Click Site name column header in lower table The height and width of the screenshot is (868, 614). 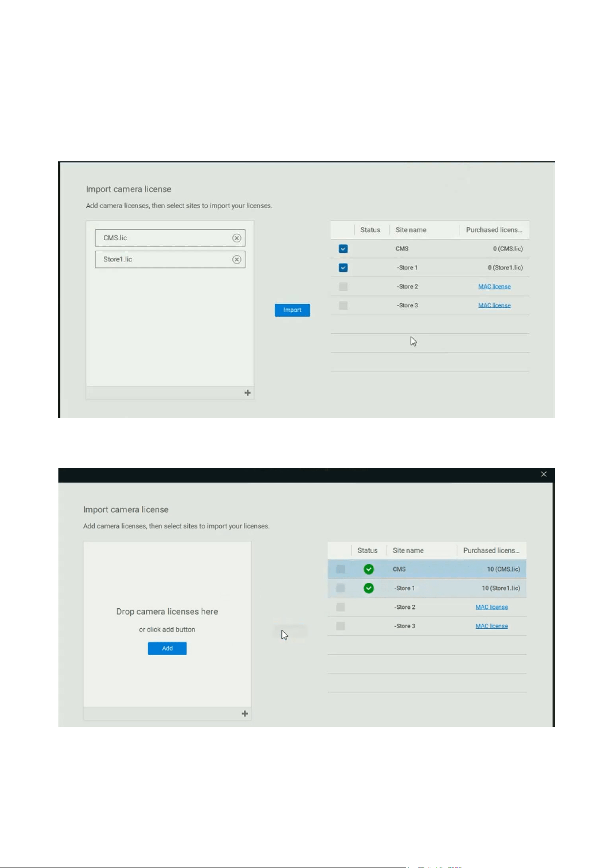point(408,550)
